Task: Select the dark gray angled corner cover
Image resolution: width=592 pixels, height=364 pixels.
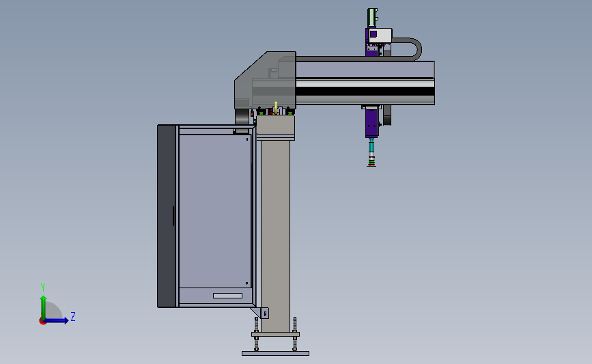Action: click(x=265, y=80)
